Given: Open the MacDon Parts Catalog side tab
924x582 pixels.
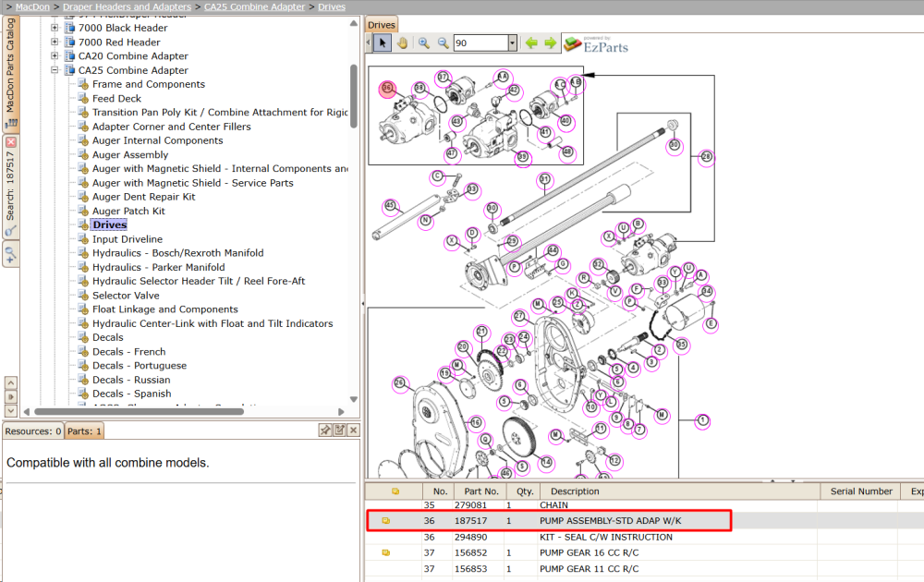Looking at the screenshot, I should tap(10, 73).
